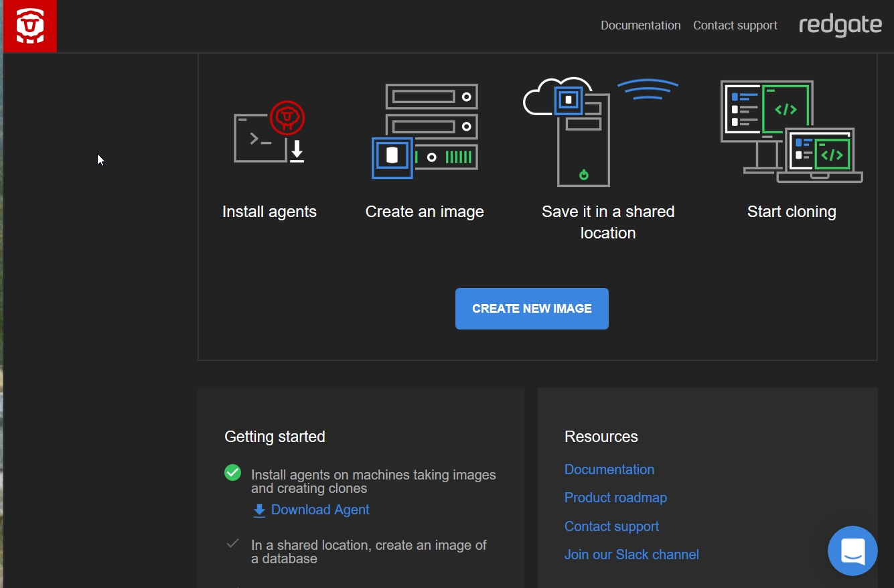Open the Documentation link under Resources
Viewport: 894px width, 588px height.
[609, 469]
